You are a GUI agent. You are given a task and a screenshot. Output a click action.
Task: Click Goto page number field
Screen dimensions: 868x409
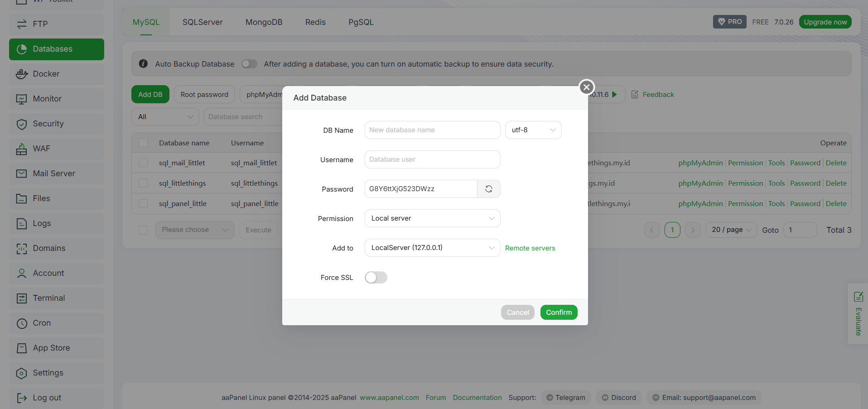click(x=800, y=230)
